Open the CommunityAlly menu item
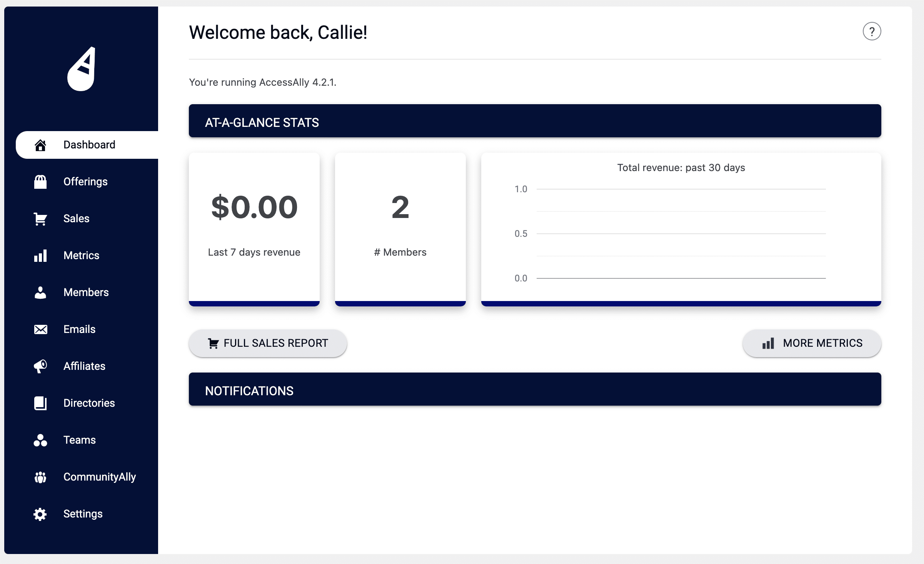 point(99,477)
